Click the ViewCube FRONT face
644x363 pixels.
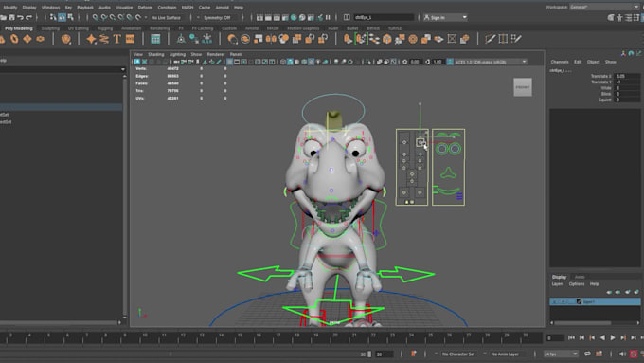[x=523, y=87]
